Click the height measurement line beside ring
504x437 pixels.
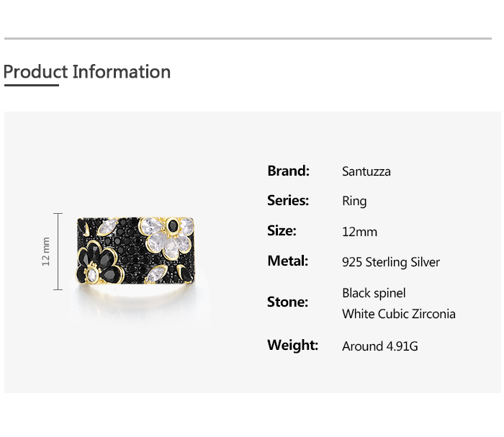59,251
